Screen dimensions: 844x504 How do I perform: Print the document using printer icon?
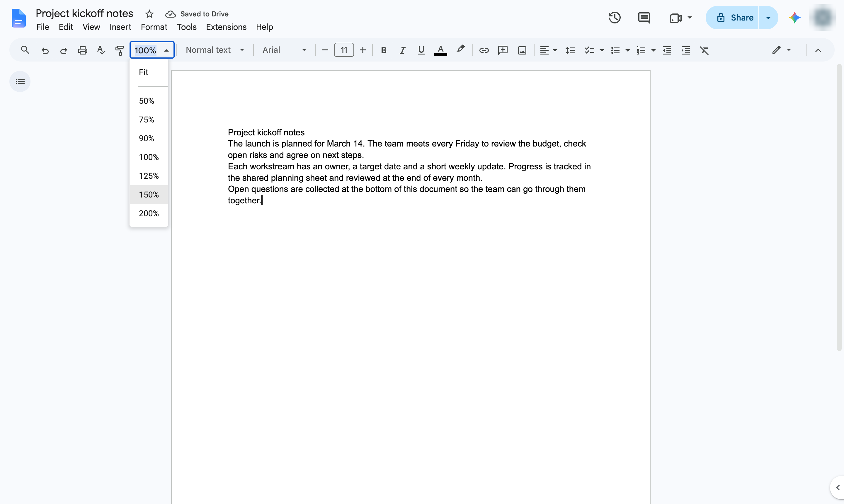(x=83, y=50)
